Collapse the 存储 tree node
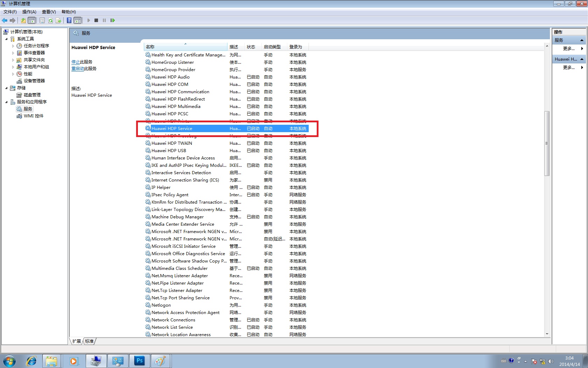This screenshot has height=368, width=588. coord(6,88)
